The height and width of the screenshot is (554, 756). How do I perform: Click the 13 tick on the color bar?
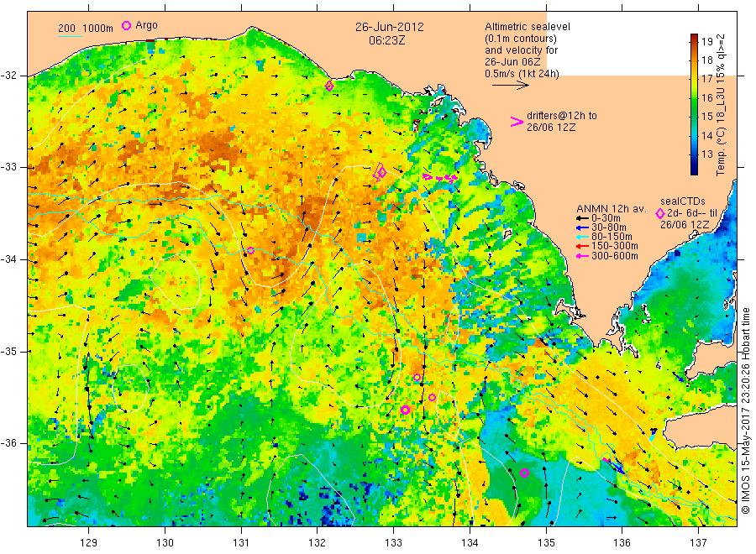[706, 154]
